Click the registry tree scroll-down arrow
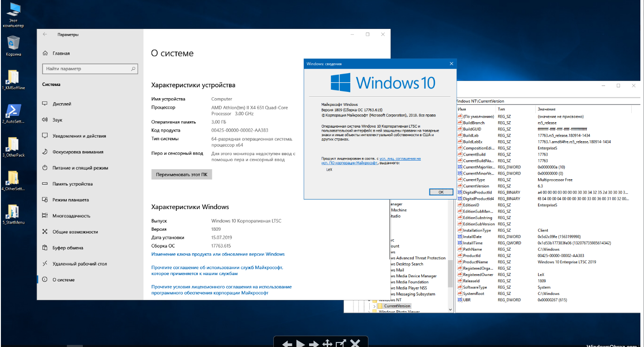 point(450,309)
